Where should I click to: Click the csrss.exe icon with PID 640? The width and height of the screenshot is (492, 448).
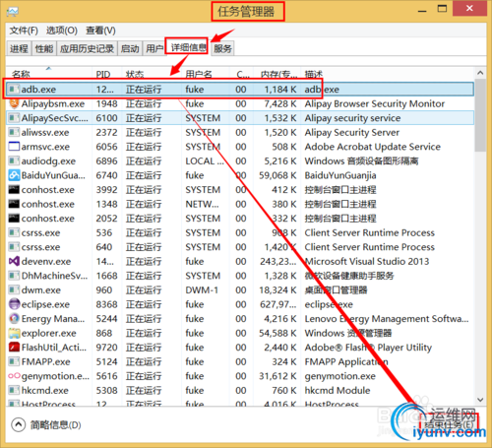pos(14,247)
